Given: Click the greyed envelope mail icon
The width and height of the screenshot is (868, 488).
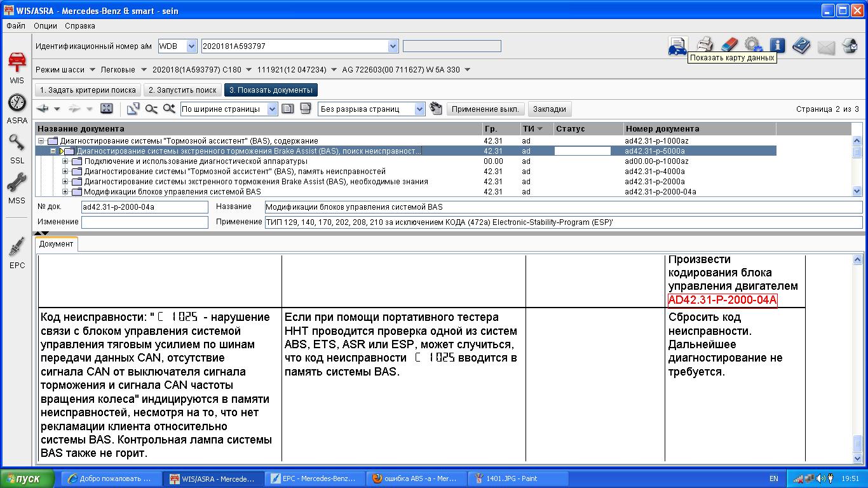Looking at the screenshot, I should (825, 47).
